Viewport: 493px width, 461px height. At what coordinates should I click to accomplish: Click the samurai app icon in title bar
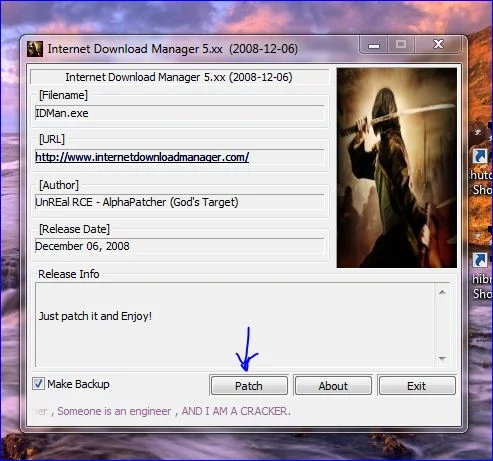(35, 49)
